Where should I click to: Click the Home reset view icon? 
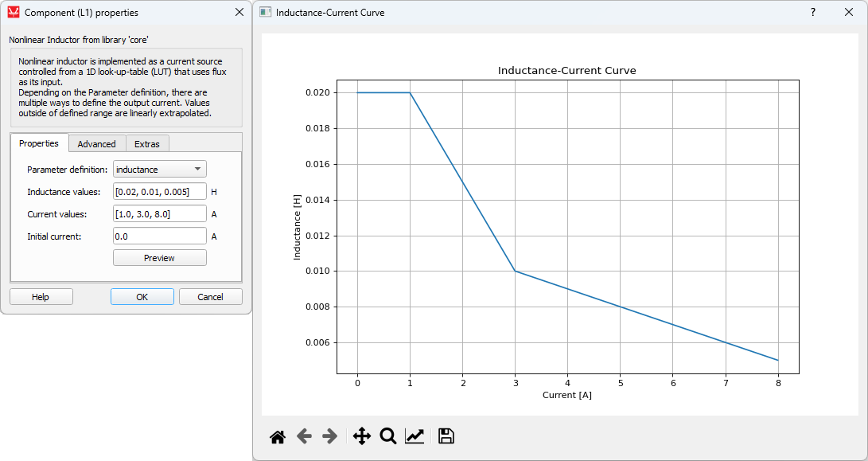[x=278, y=436]
